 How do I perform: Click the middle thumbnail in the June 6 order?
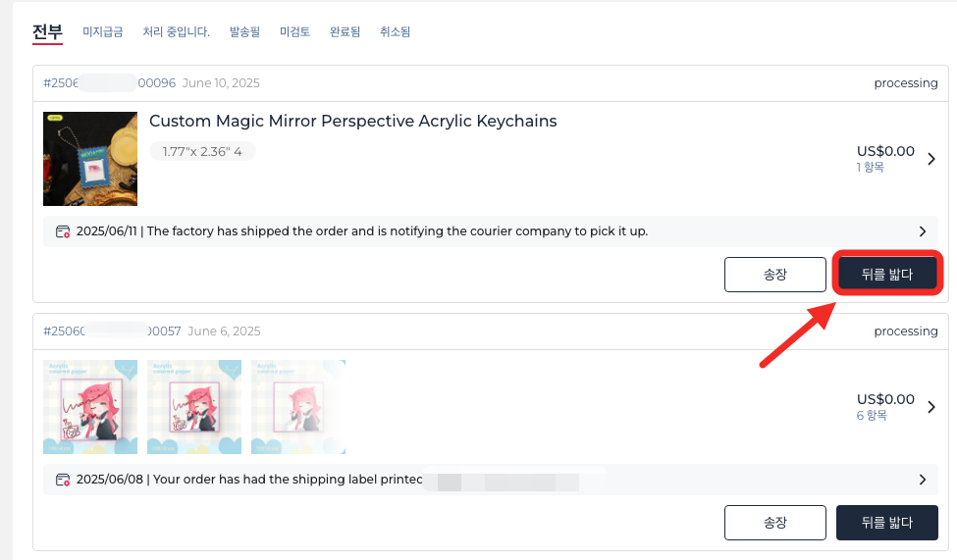(x=194, y=407)
